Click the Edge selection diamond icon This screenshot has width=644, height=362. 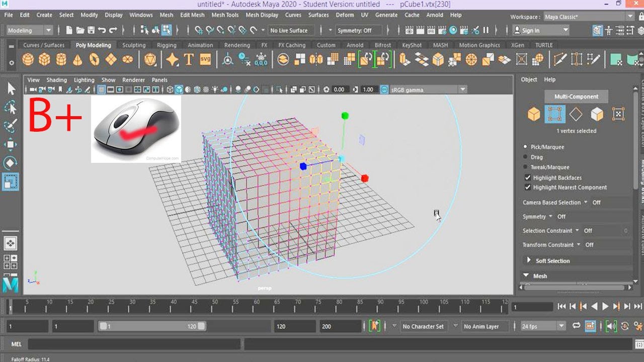tap(576, 115)
